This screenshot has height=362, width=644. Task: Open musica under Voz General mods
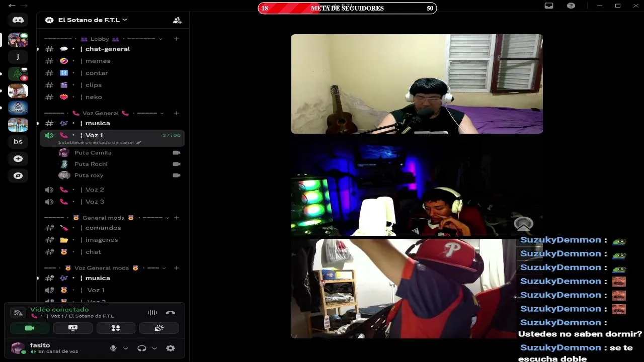[112, 278]
